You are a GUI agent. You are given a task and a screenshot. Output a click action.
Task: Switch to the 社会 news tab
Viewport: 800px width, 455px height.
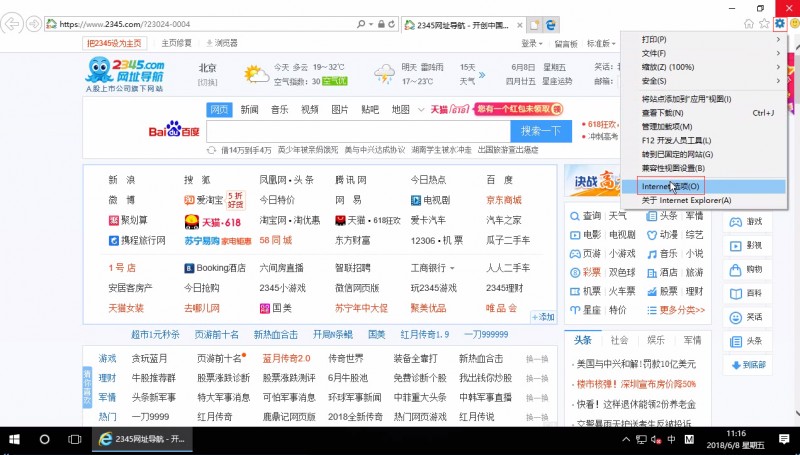click(619, 340)
